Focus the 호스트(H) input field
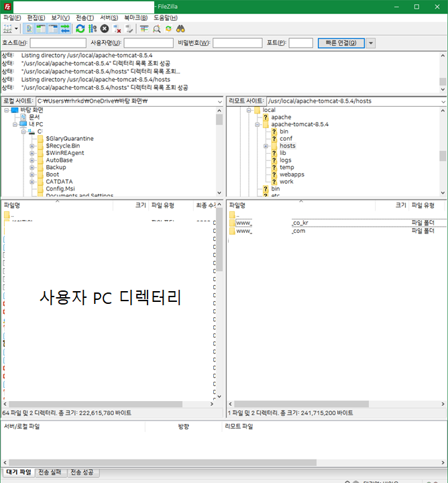Screen dimensions: 448x483 tap(58, 43)
